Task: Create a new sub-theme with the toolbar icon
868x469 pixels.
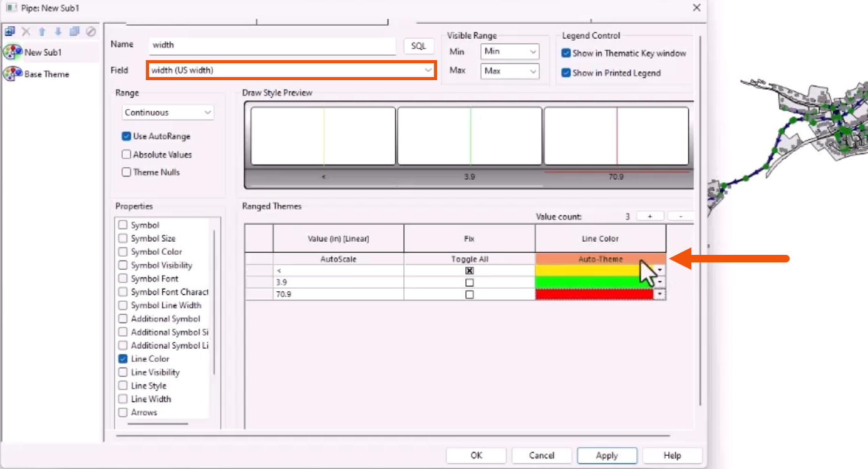Action: tap(9, 31)
